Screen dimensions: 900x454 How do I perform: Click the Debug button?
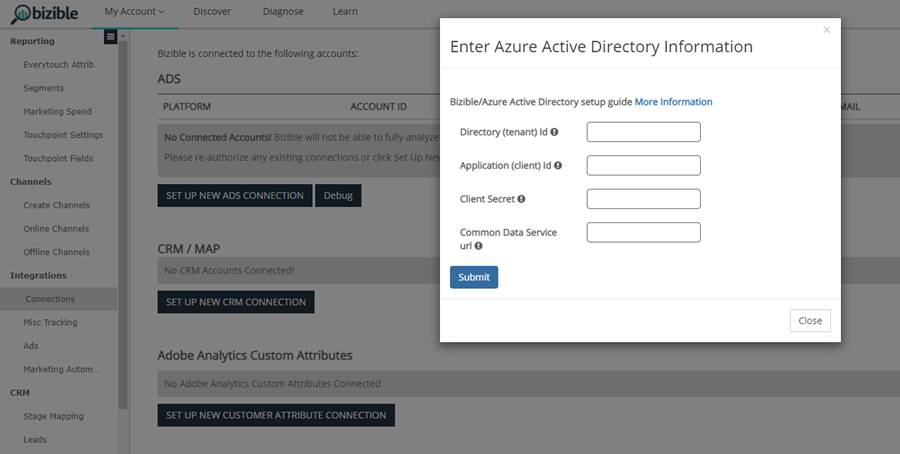tap(338, 196)
